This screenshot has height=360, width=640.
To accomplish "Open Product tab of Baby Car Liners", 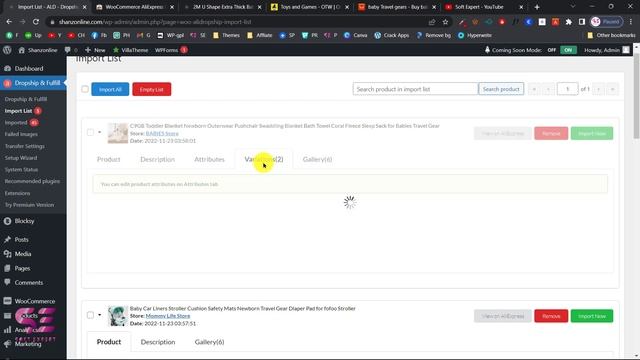I will pyautogui.click(x=109, y=342).
